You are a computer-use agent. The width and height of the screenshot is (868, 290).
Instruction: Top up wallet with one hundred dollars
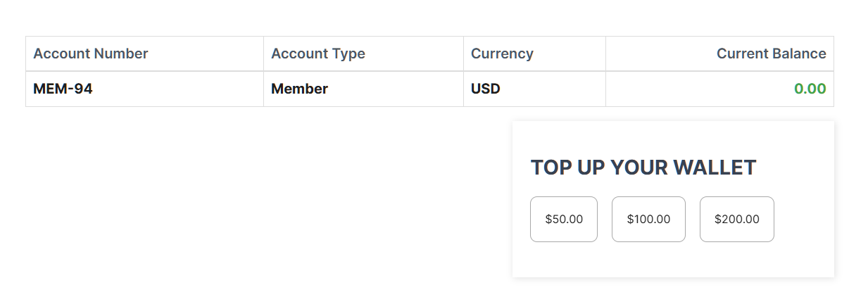(648, 219)
